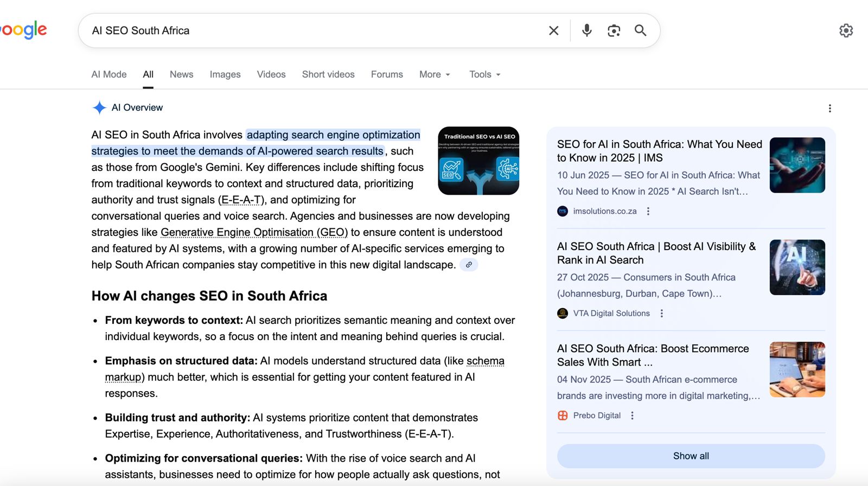Viewport: 868px width, 486px height.
Task: Click the 'Building trust and authority:' bullet
Action: [x=177, y=418]
